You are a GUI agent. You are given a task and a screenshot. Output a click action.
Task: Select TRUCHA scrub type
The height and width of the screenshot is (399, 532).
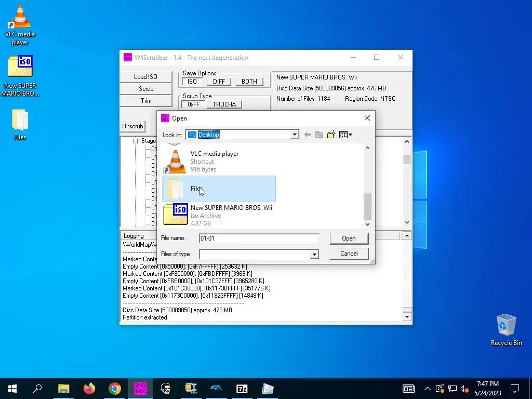[224, 104]
